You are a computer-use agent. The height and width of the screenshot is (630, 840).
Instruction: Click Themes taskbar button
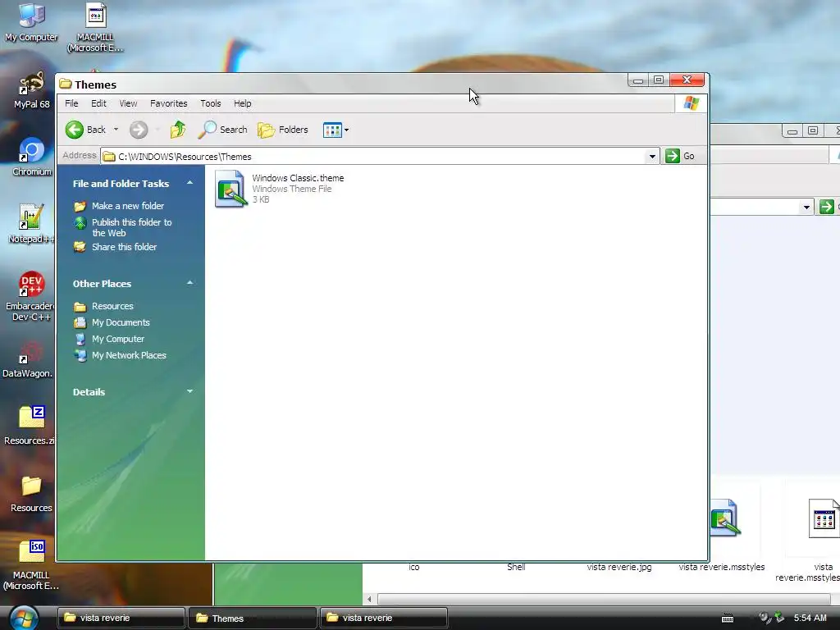(253, 618)
